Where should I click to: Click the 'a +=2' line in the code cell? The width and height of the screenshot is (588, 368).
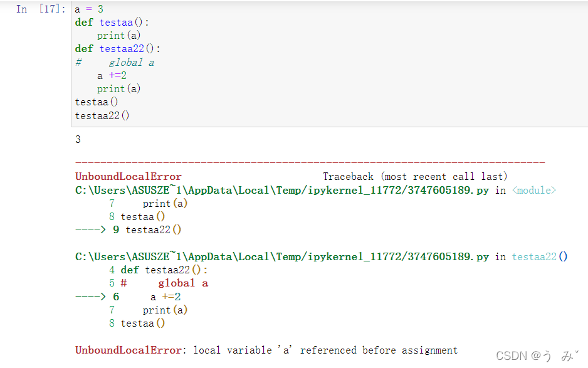[112, 76]
